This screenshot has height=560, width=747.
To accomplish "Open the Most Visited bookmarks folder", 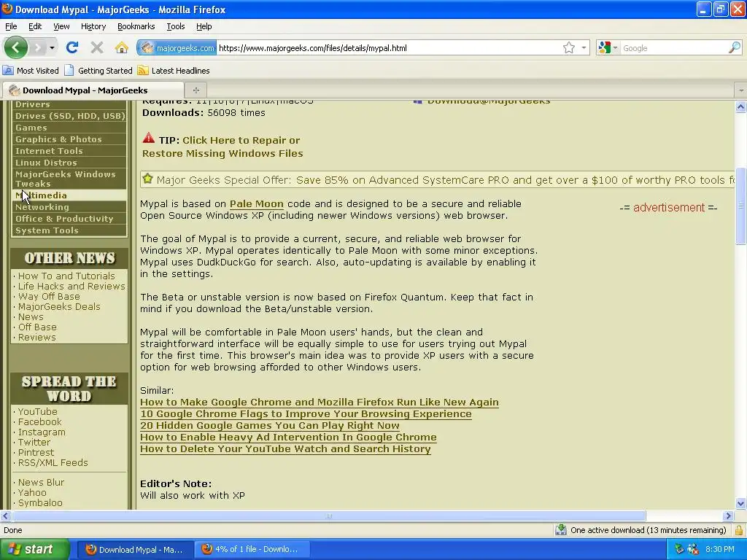I will click(31, 71).
